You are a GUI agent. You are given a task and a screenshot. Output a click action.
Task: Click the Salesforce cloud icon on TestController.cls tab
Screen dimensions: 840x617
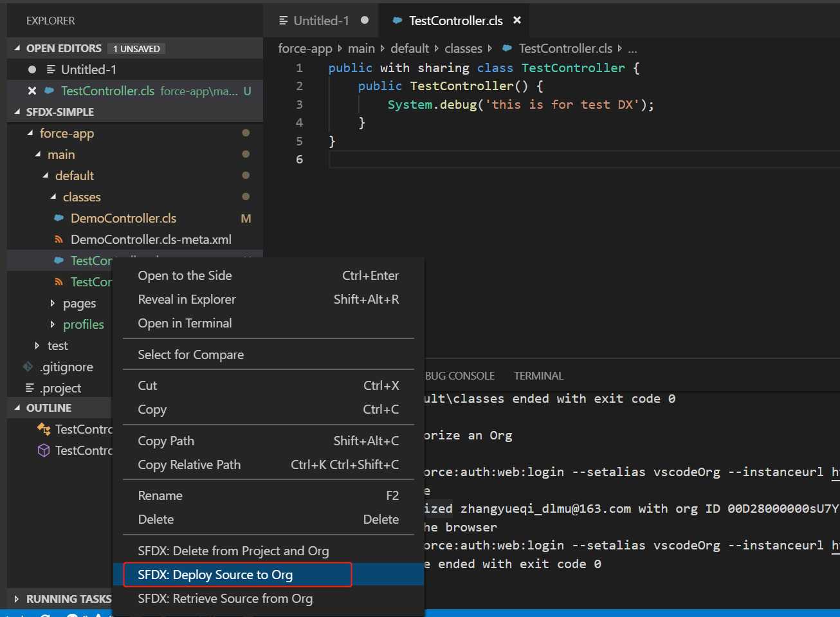point(397,21)
